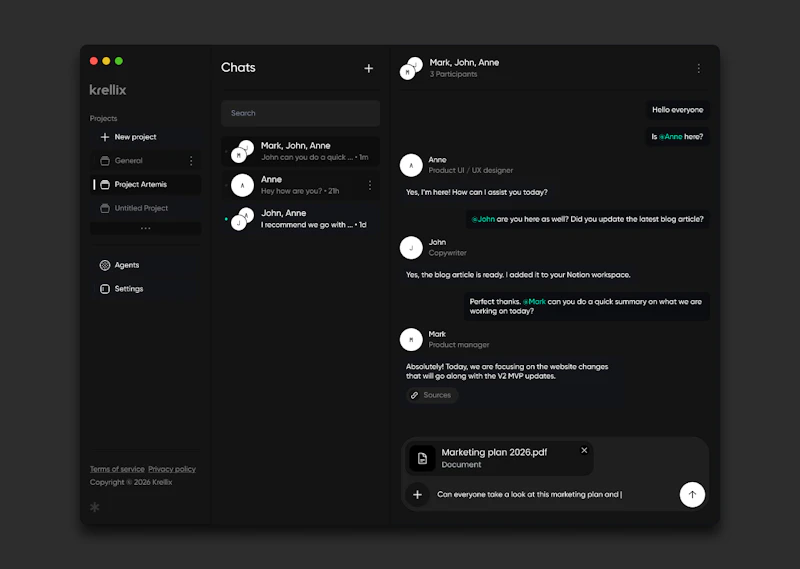This screenshot has height=569, width=800.
Task: Open the three-dot menu in chat header
Action: point(698,68)
